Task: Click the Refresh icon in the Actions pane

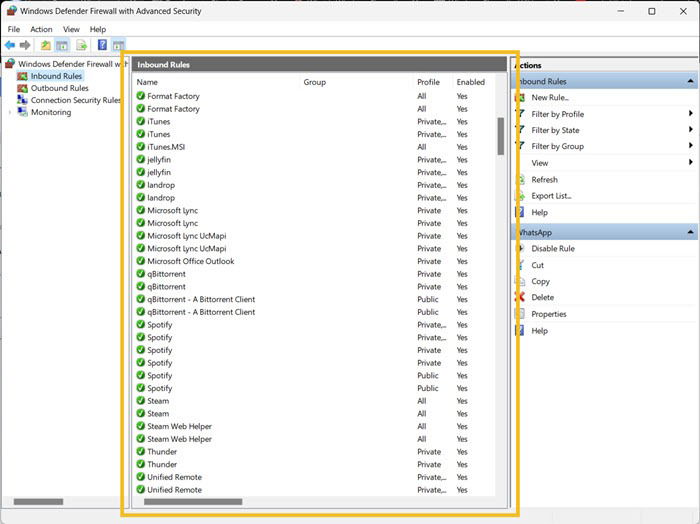Action: 520,180
